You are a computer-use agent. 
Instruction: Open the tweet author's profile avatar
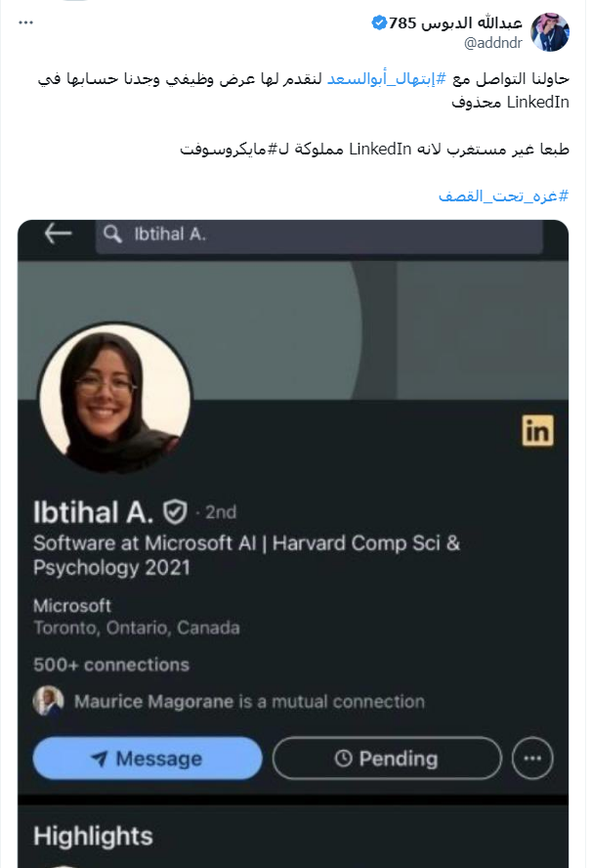[550, 32]
